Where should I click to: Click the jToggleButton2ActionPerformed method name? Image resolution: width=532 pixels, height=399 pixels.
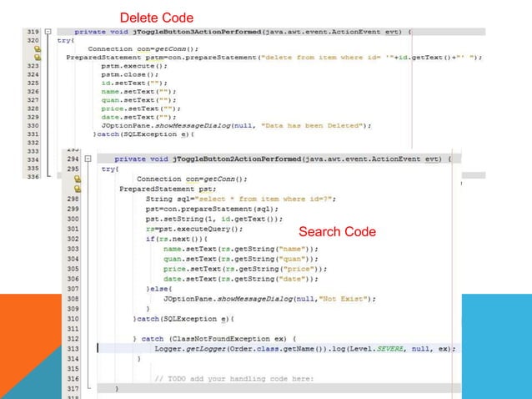click(237, 159)
